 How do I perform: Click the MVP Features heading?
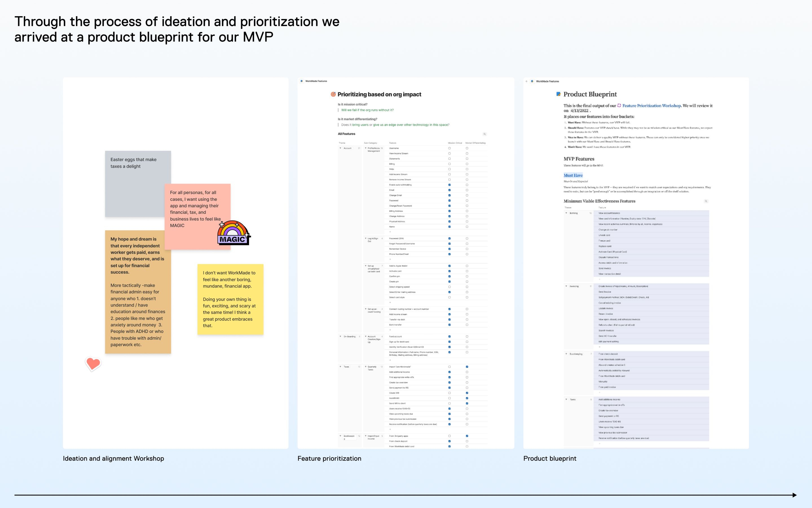tap(579, 159)
